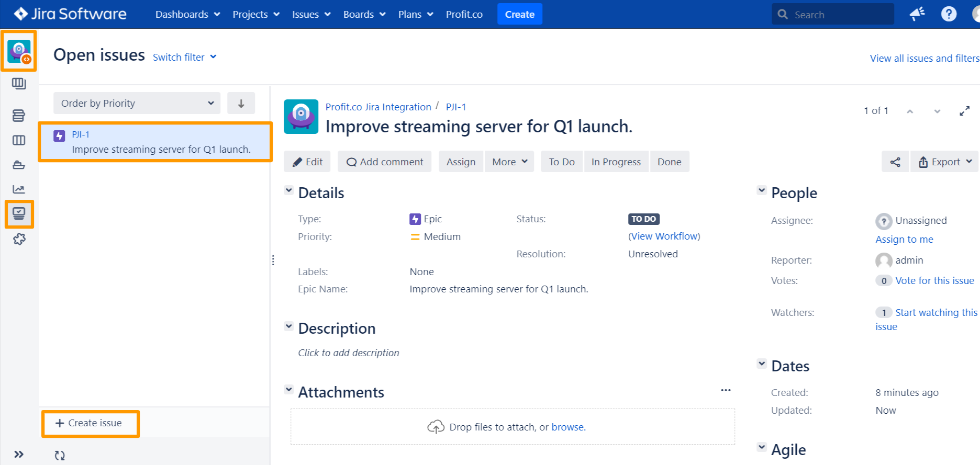Transition the issue to In Progress
The width and height of the screenshot is (980, 465).
tap(616, 162)
